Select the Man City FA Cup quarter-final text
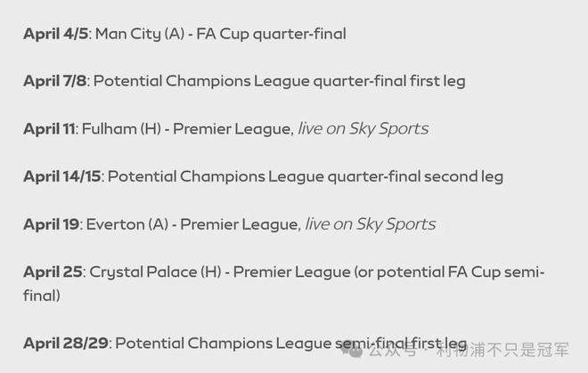Image resolution: width=588 pixels, height=373 pixels. pos(220,34)
